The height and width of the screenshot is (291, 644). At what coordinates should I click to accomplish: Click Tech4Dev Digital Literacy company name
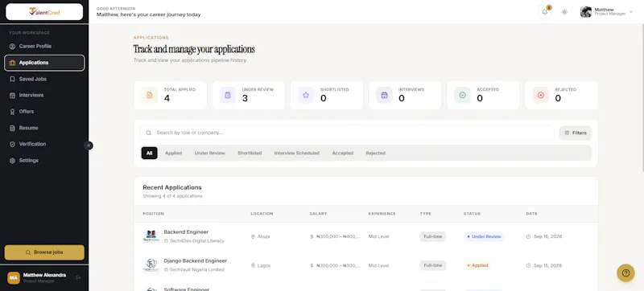(x=197, y=241)
